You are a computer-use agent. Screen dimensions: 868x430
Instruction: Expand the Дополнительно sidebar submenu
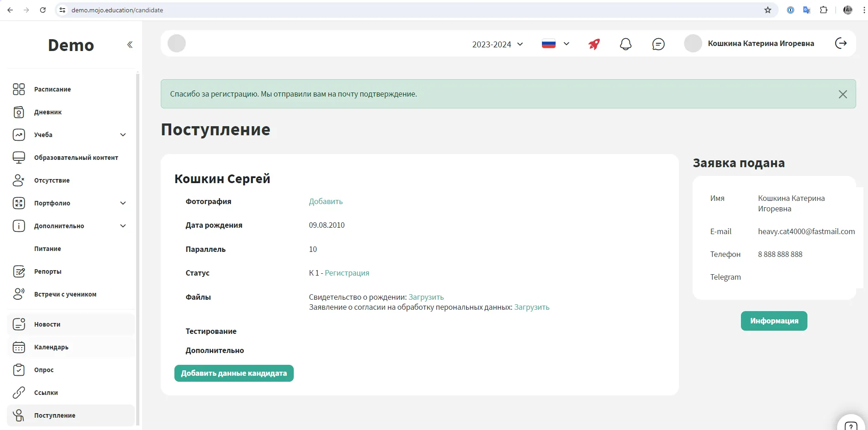(x=123, y=226)
